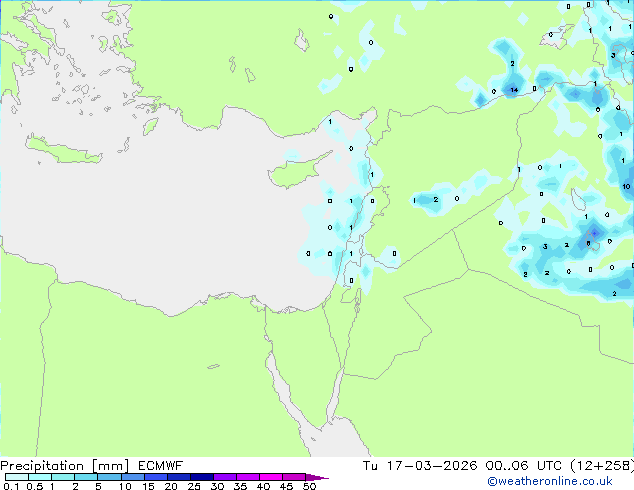Click the date 'Tu 17-03-2026' text
The height and width of the screenshot is (490, 634).
(x=420, y=466)
